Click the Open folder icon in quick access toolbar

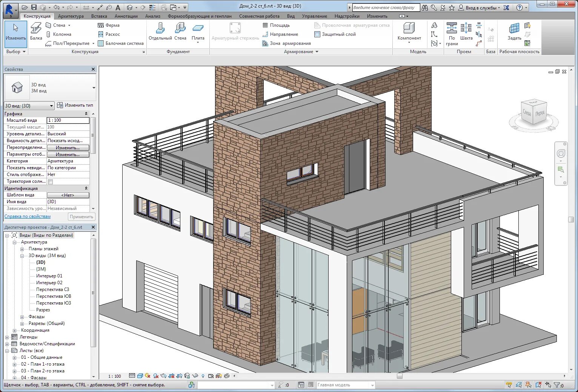click(25, 7)
